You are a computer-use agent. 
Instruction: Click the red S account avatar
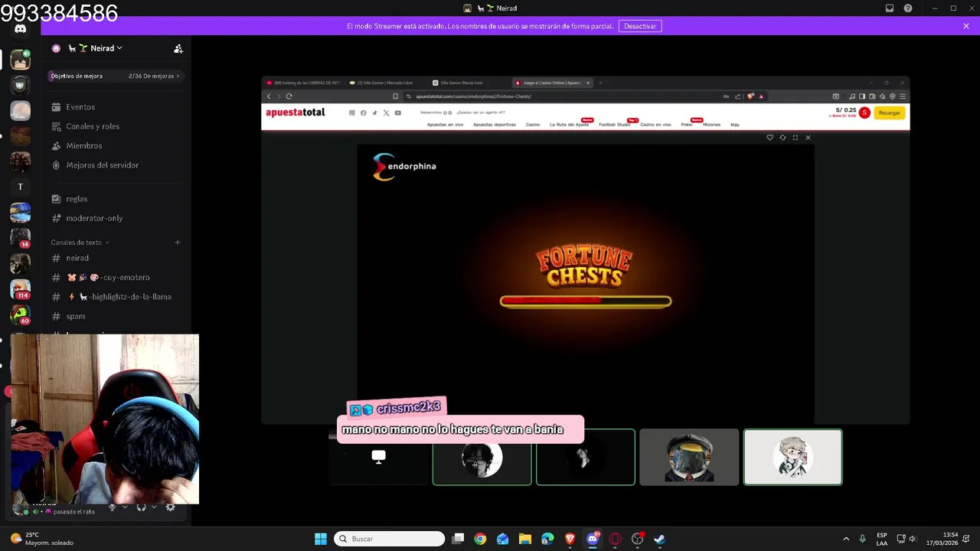click(864, 112)
